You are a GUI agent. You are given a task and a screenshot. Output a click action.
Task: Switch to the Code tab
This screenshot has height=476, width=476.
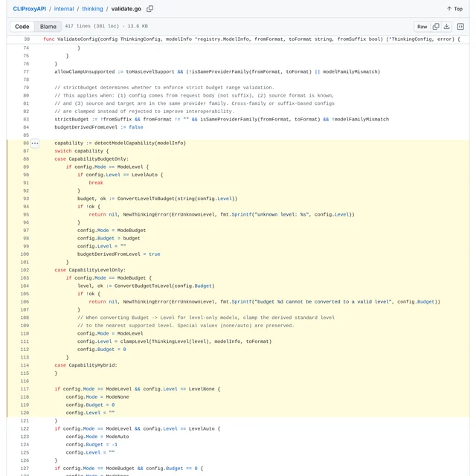(x=22, y=27)
